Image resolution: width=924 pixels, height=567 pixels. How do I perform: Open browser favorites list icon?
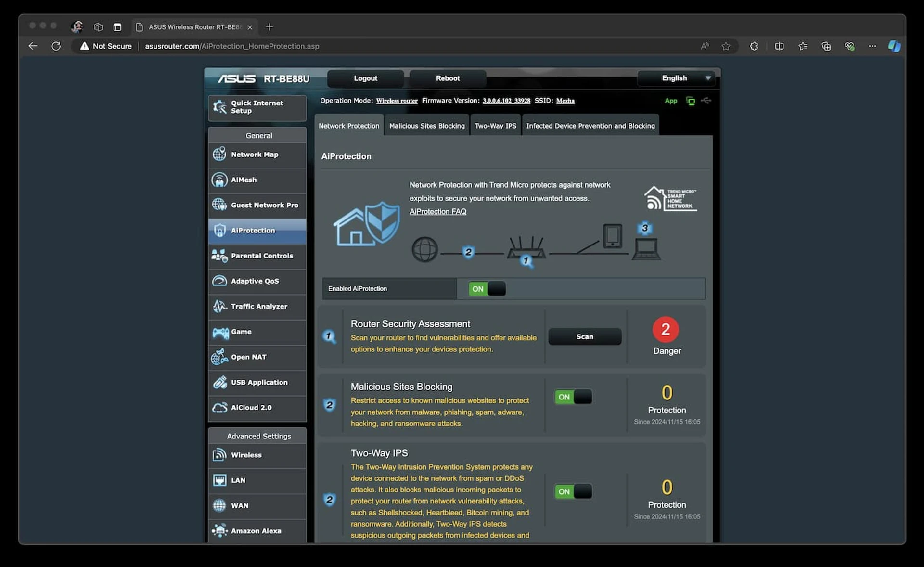tap(803, 46)
